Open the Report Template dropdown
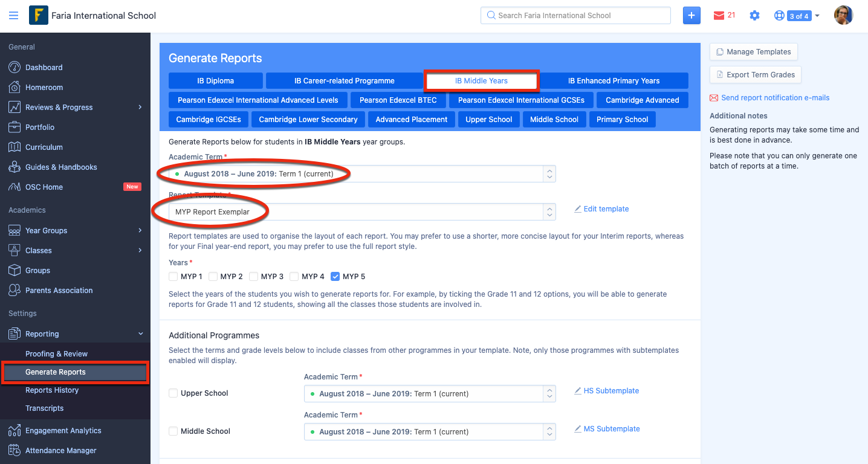Viewport: 868px width, 464px height. pyautogui.click(x=362, y=212)
